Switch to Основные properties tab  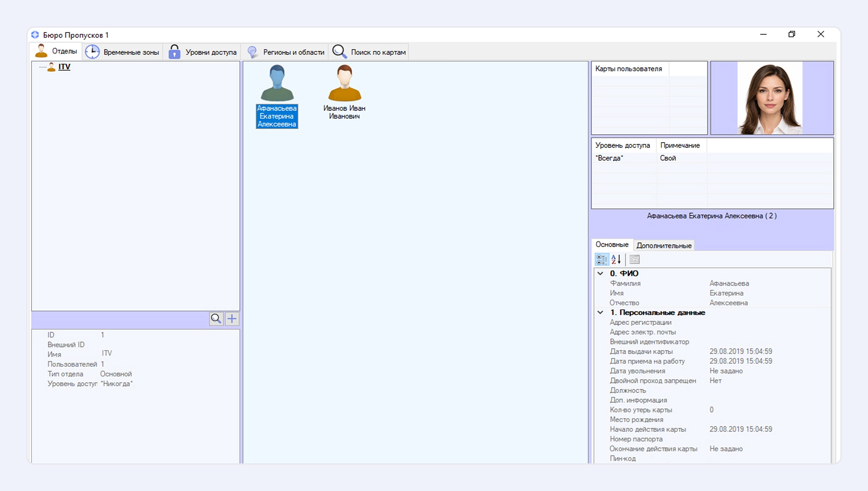pos(612,244)
